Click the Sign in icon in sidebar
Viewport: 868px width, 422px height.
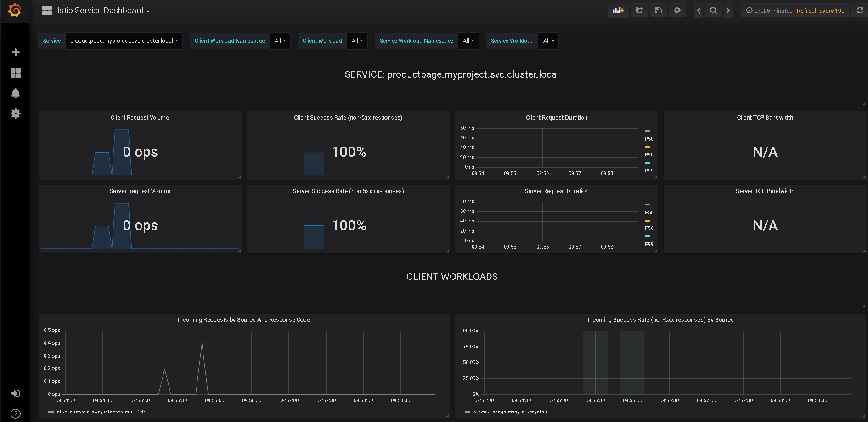[16, 393]
